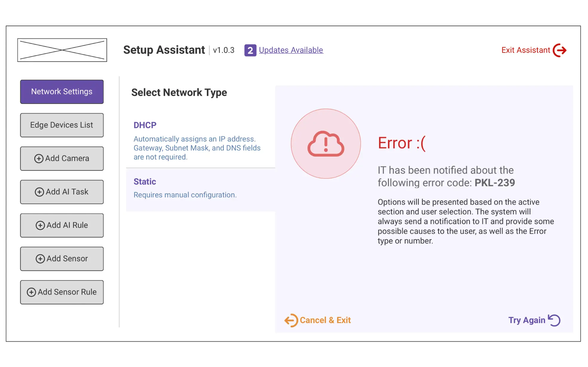Viewport: 588px width, 367px height.
Task: Click the purple updates count badge
Action: point(250,50)
